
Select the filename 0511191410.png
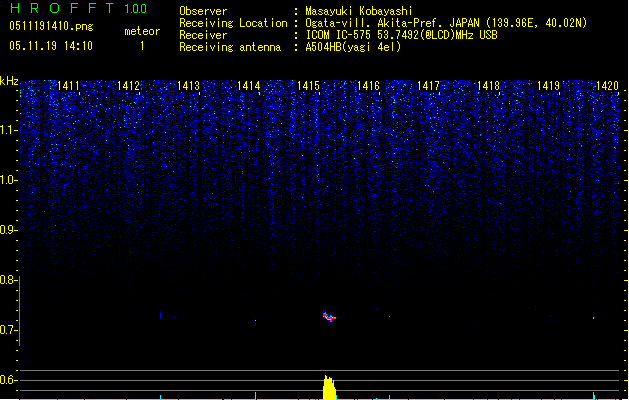(51, 26)
